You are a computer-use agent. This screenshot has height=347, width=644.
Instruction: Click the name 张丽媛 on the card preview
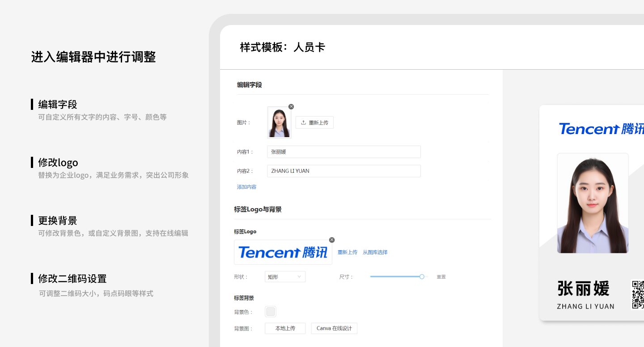click(x=584, y=288)
